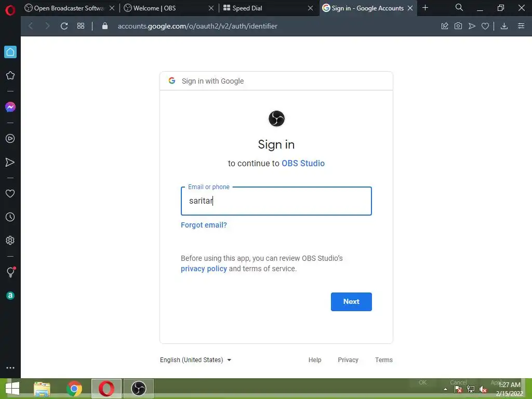Open the taskbar clock showing 1:27 AM
Screen dimensions: 532x399
pos(509,389)
